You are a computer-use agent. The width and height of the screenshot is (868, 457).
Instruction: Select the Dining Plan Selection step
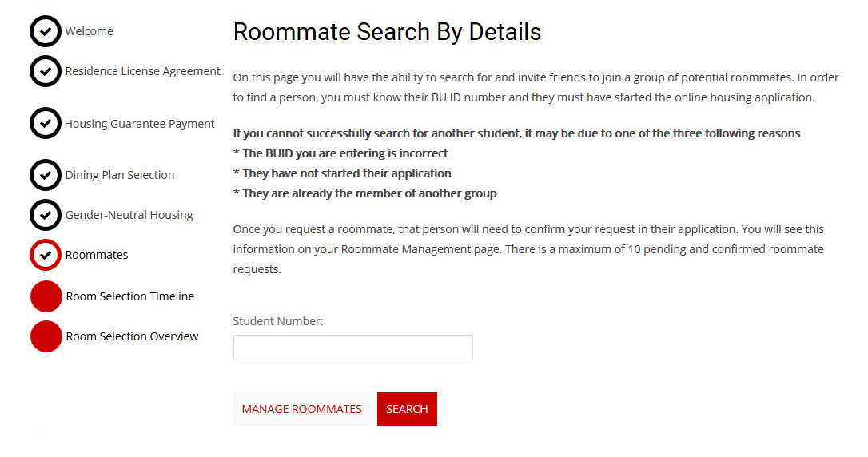119,175
